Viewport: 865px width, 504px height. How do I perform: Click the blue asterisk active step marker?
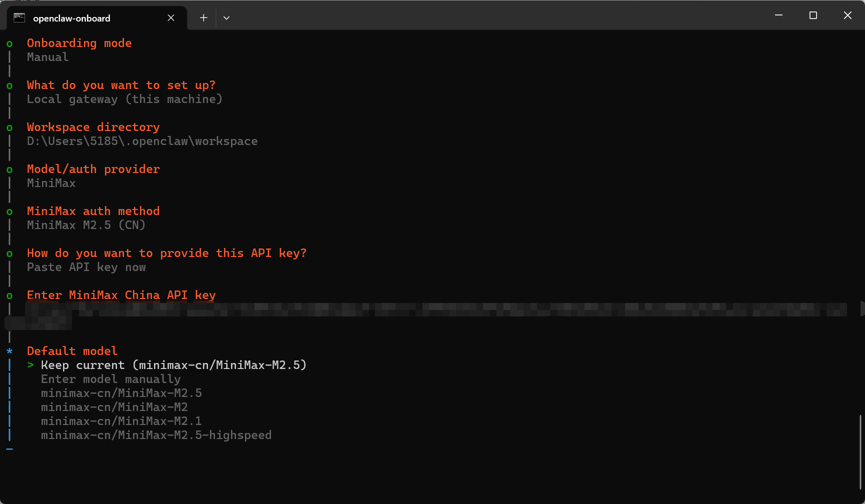coord(9,351)
